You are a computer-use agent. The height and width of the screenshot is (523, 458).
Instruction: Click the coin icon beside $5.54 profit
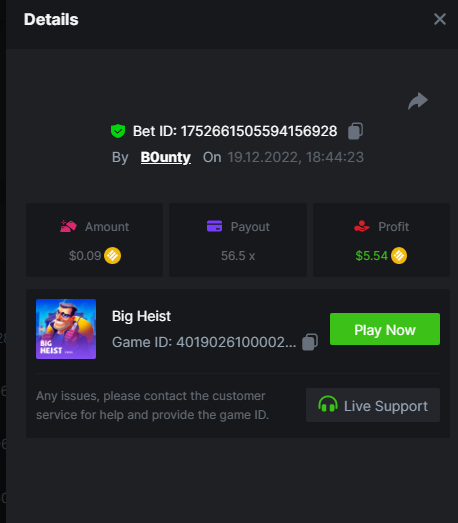399,256
